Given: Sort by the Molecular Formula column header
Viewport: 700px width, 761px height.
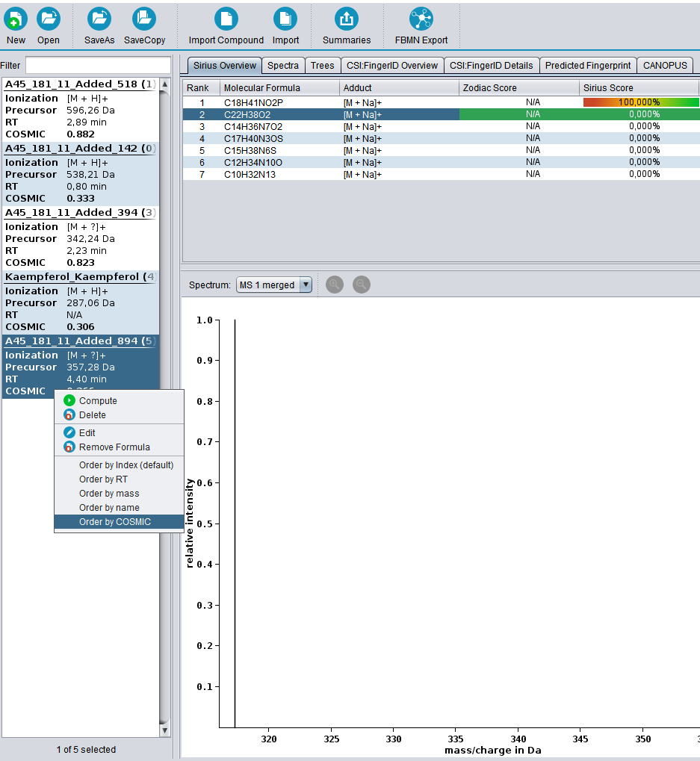Looking at the screenshot, I should (x=279, y=88).
